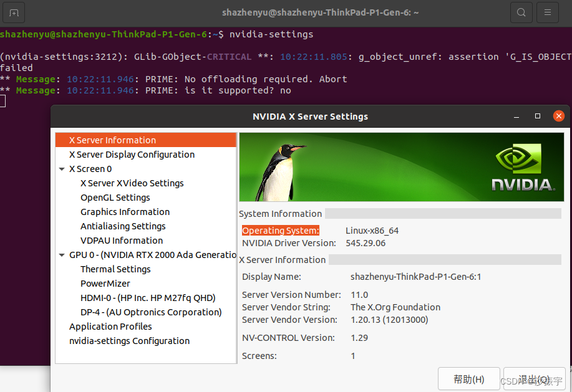Click the terminal search icon

pos(521,12)
